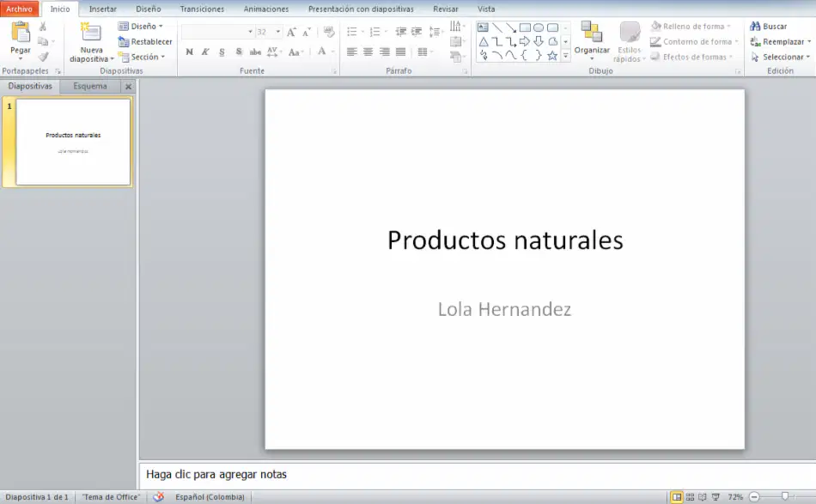Image resolution: width=816 pixels, height=504 pixels.
Task: Click the Copiar format brush icon
Action: 43,57
